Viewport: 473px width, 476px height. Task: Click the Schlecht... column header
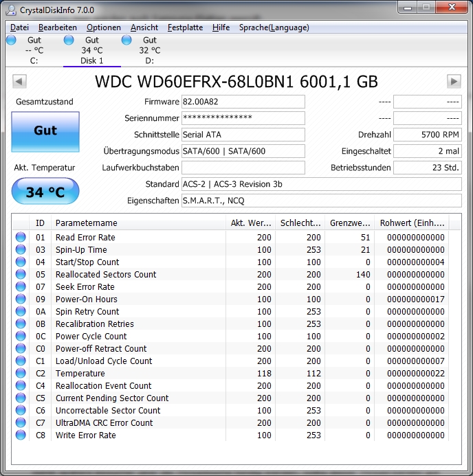(300, 223)
